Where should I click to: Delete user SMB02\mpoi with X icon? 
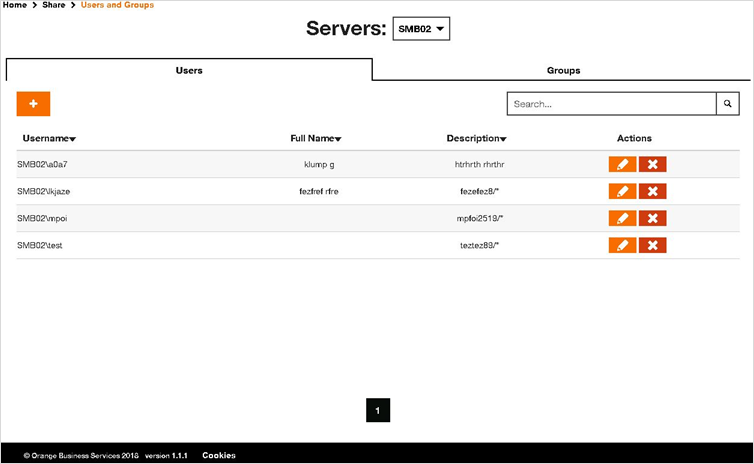[x=653, y=218]
